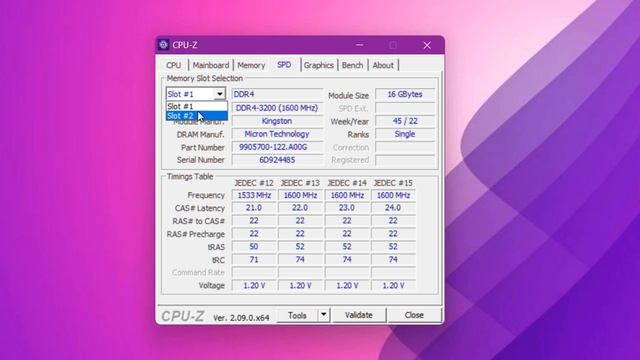This screenshot has width=640, height=360.
Task: Click the JEDEC #12 column header
Action: [254, 183]
